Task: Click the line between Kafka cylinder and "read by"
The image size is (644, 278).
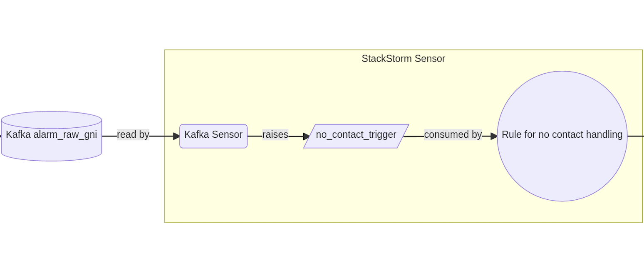Action: pos(109,136)
